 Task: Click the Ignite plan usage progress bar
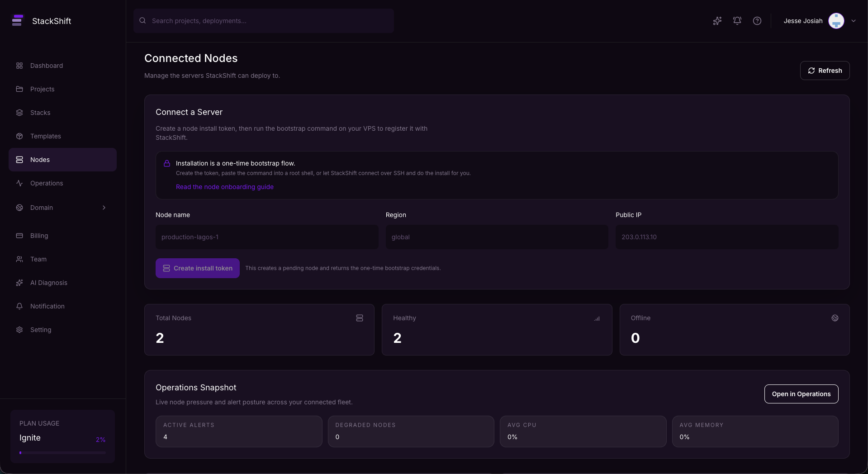(62, 452)
